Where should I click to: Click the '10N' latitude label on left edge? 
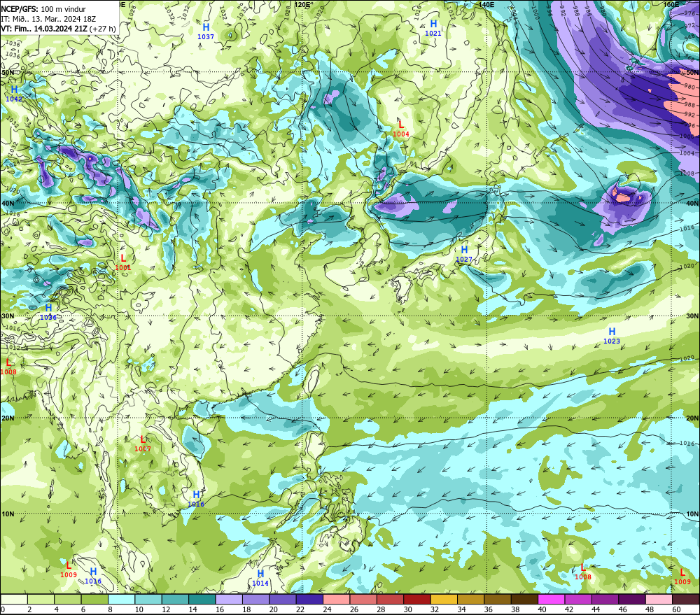point(8,514)
